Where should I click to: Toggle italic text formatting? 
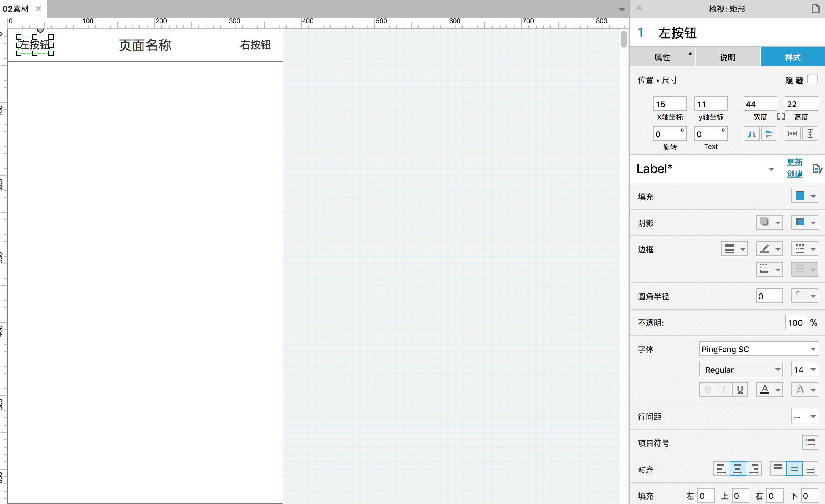coord(724,390)
